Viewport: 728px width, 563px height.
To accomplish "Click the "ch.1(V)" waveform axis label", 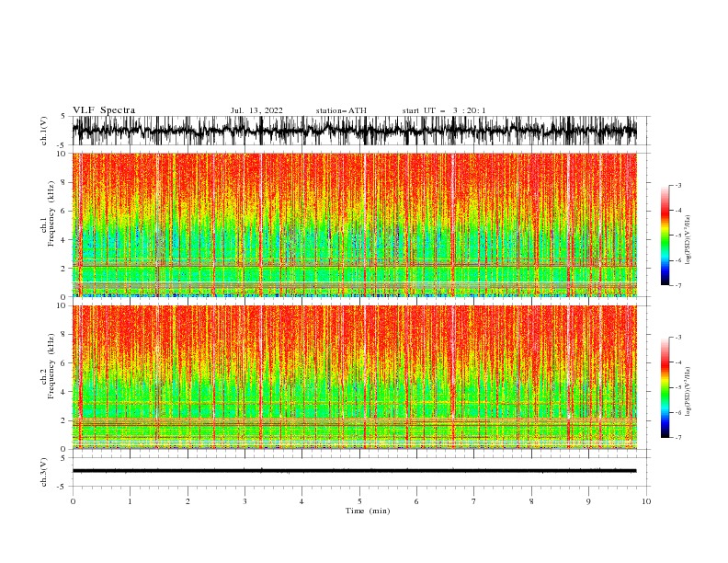I will [44, 131].
